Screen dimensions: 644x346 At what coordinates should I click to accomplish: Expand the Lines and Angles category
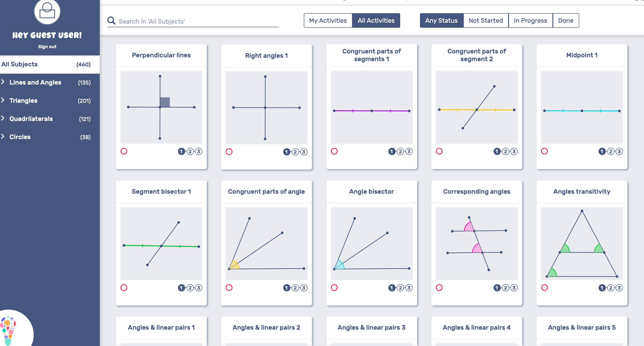click(3, 82)
